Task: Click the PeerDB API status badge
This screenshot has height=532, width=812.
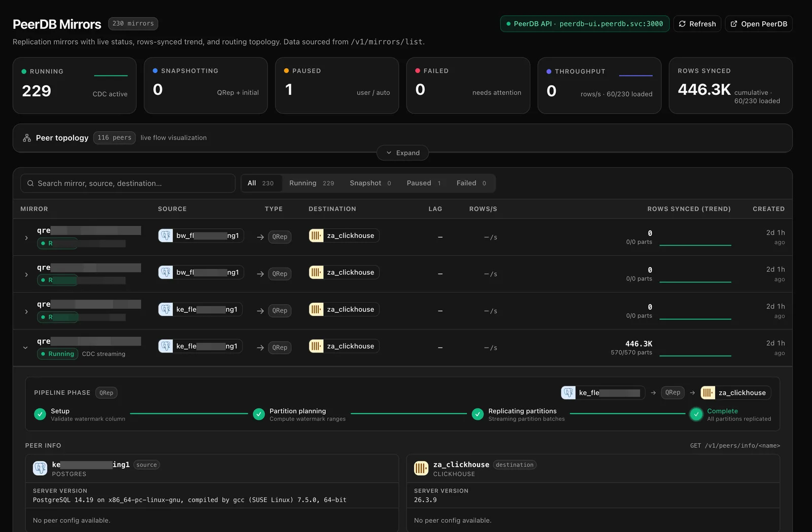Action: 585,24
